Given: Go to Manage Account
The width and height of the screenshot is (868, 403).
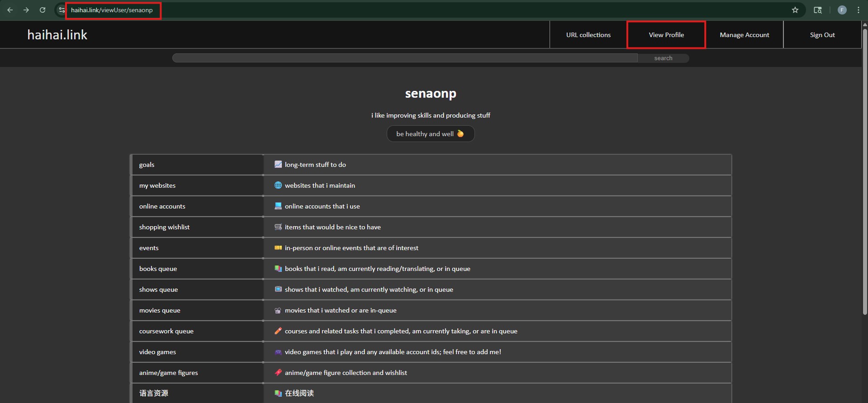Looking at the screenshot, I should coord(744,35).
